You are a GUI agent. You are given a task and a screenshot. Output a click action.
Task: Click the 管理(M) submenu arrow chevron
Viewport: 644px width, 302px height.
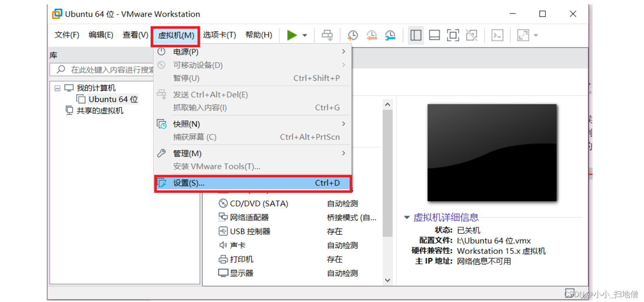pyautogui.click(x=343, y=153)
